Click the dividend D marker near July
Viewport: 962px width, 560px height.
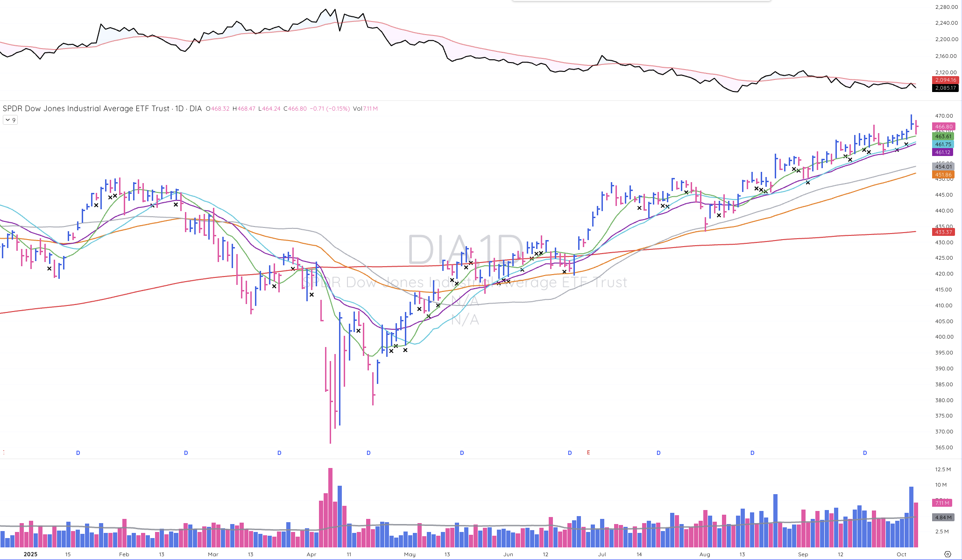658,453
